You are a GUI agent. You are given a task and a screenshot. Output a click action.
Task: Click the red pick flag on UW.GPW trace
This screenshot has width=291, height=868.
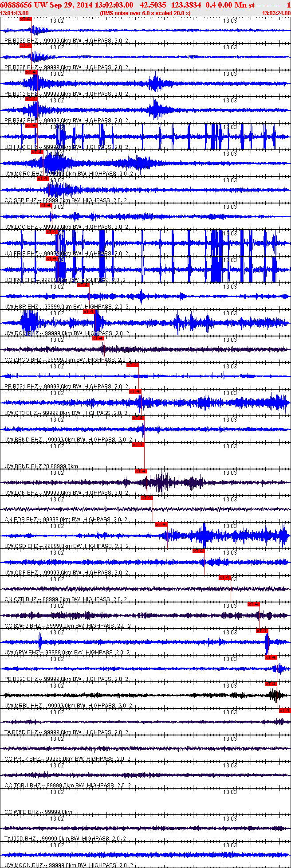(x=262, y=631)
